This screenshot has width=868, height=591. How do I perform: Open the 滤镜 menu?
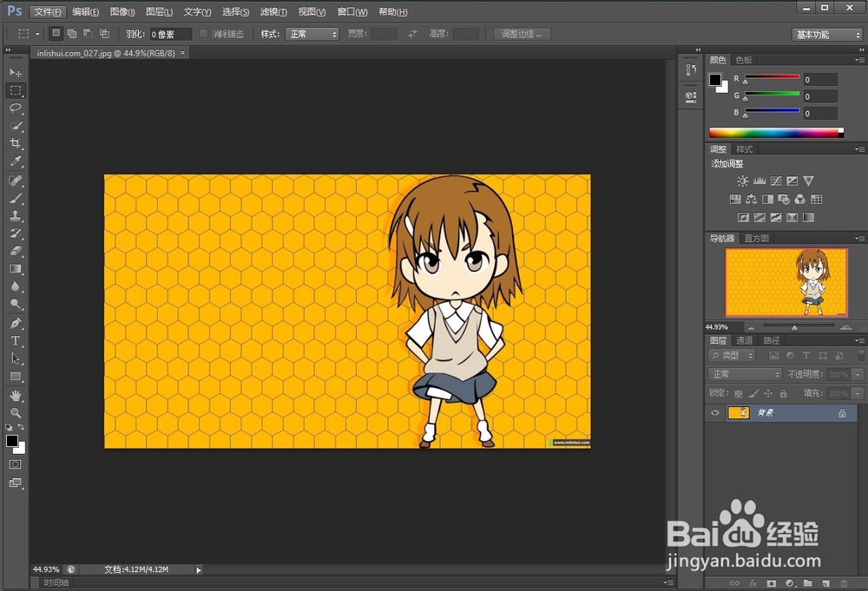[x=273, y=11]
